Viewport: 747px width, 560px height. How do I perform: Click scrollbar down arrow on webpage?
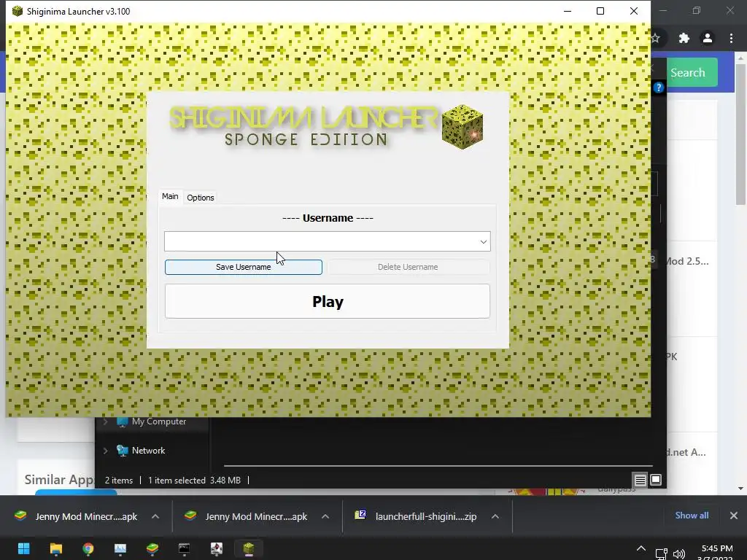[x=740, y=489]
